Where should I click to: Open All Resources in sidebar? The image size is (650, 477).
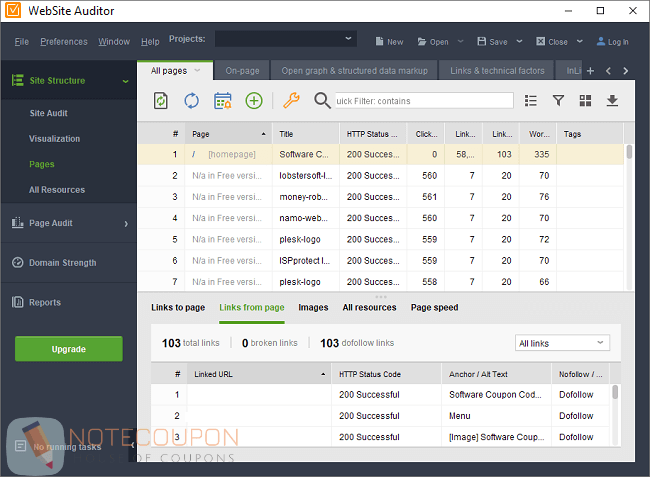point(57,190)
